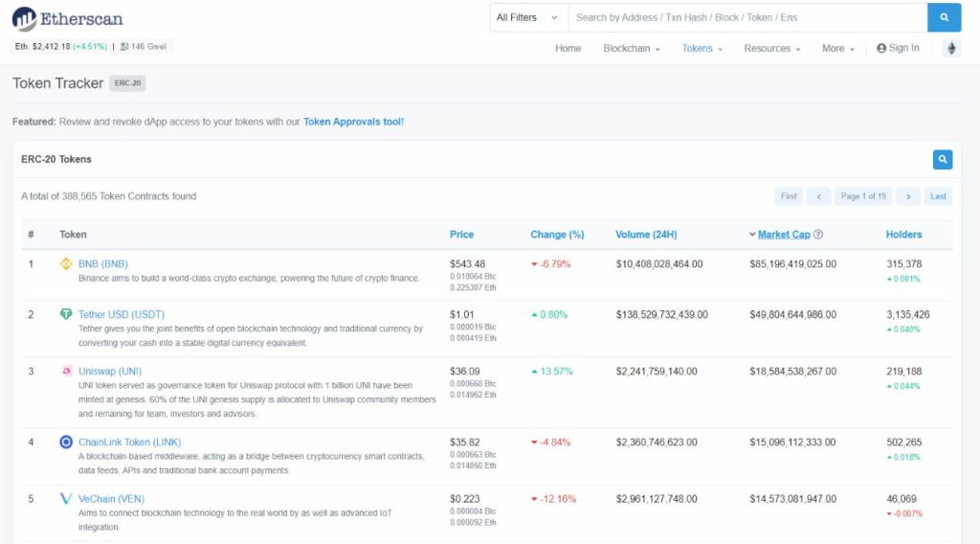Sort by Volume (24H) column header
The image size is (980, 544).
(x=646, y=235)
